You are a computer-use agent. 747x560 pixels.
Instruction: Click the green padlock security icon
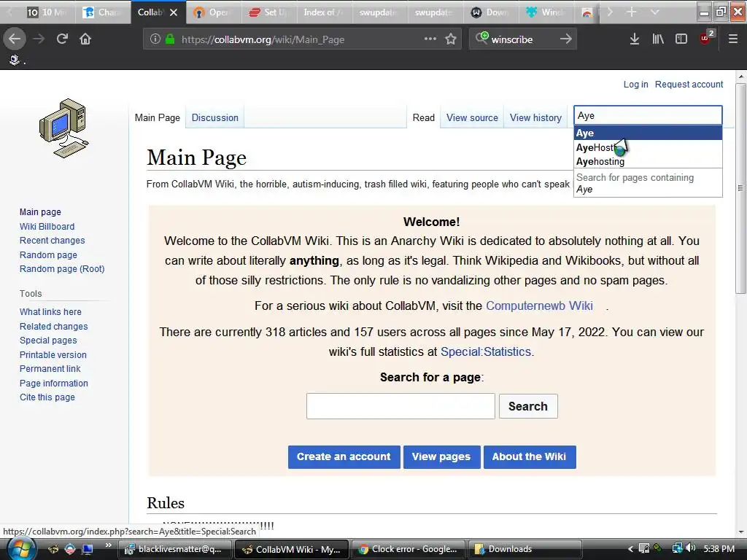(x=169, y=39)
